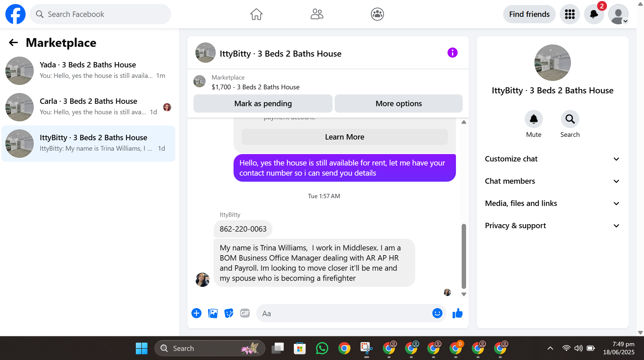Image resolution: width=644 pixels, height=360 pixels.
Task: Open the first Chrome icon on the taskbar
Action: pyautogui.click(x=344, y=348)
